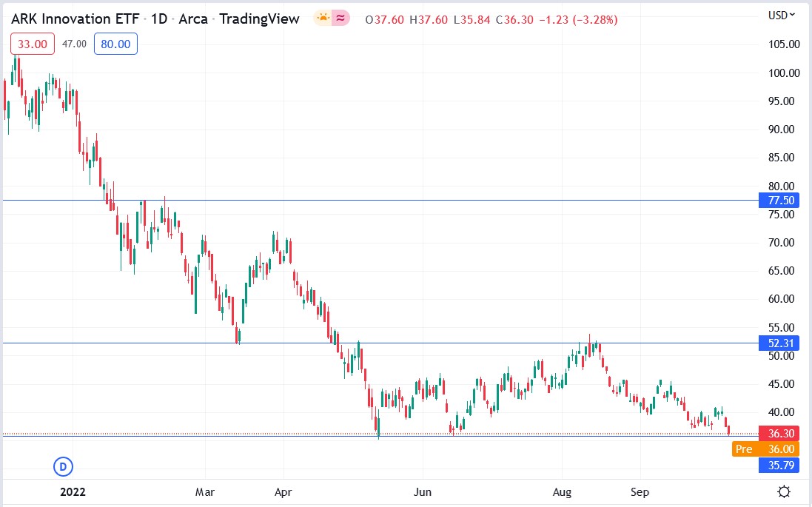Click the 47.00 spread value

point(74,44)
